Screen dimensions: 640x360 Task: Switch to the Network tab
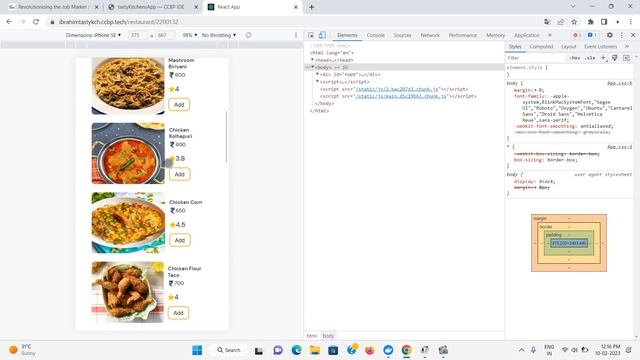[430, 35]
